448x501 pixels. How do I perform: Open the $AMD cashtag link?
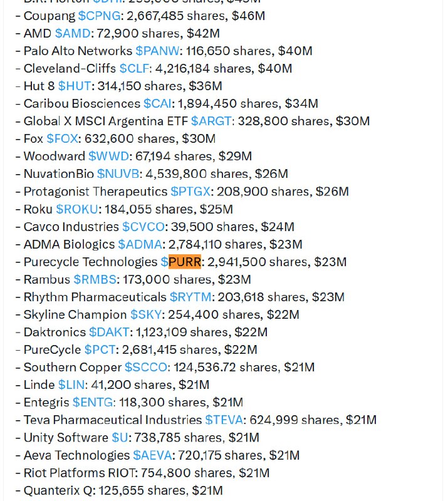73,34
